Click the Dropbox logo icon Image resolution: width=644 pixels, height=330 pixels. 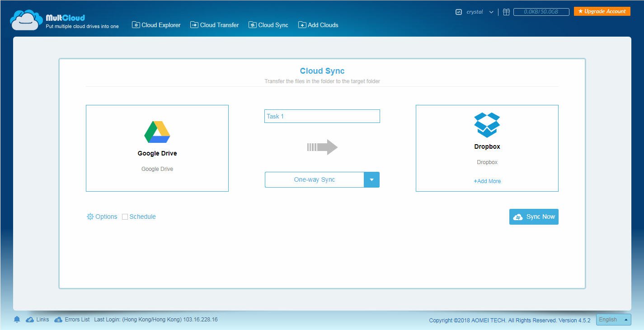click(487, 125)
